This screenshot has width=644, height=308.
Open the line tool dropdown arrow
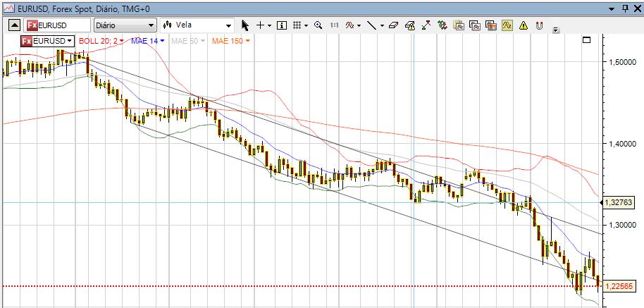(382, 25)
